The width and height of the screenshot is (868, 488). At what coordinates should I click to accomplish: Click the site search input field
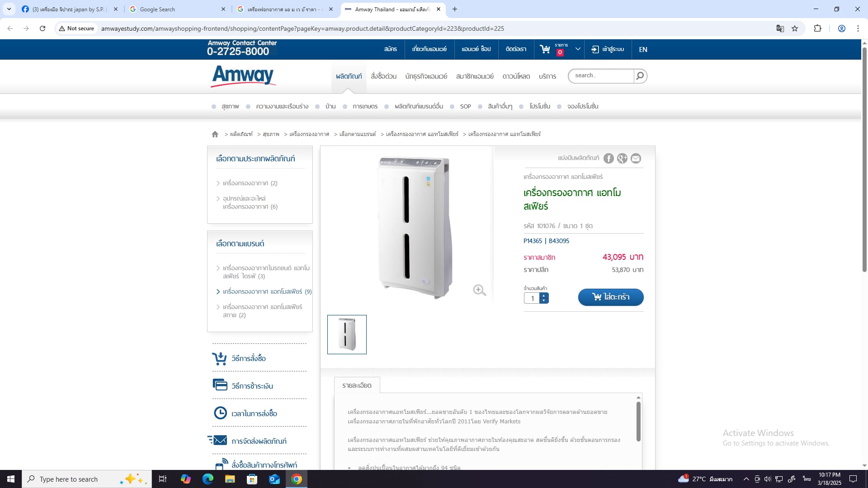(x=602, y=76)
